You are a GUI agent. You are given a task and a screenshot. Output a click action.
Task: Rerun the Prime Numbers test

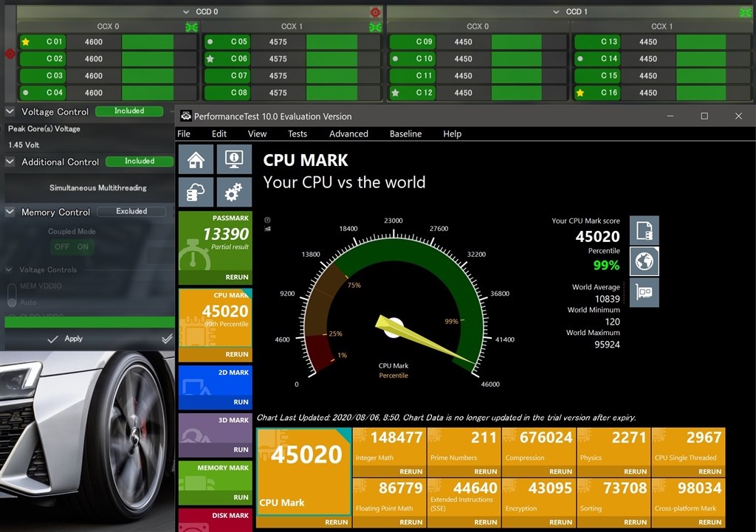coord(486,471)
